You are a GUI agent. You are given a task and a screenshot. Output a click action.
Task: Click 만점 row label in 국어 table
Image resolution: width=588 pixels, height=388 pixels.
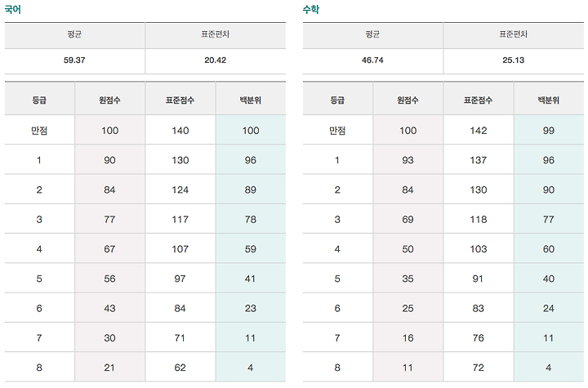39,131
